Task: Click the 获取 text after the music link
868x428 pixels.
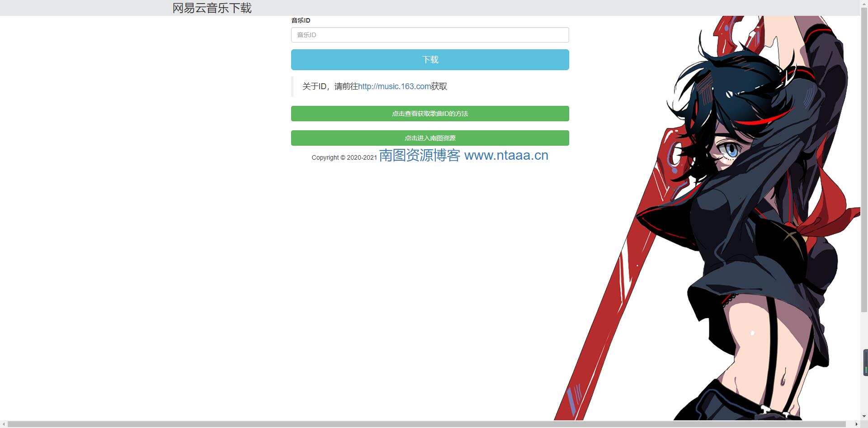Action: 439,86
